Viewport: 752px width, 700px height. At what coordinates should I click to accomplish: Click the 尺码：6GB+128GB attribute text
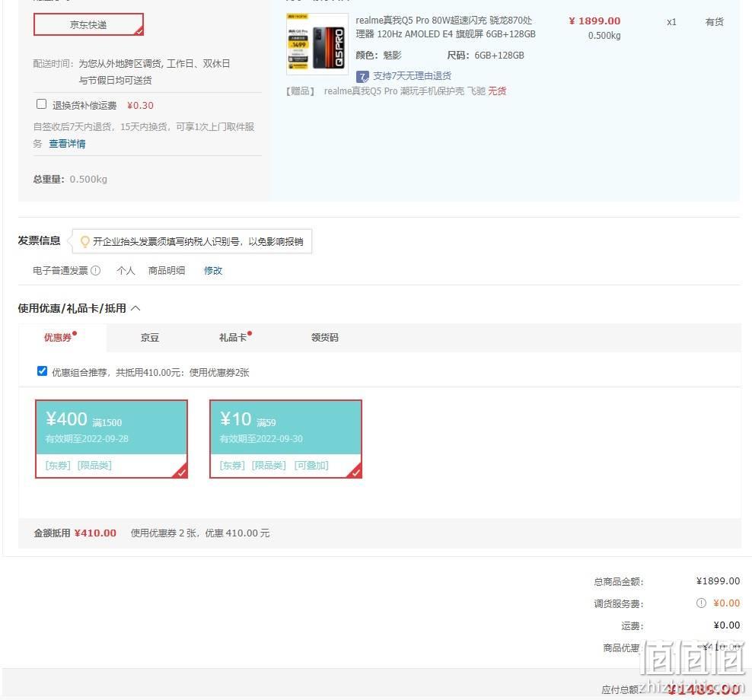point(486,55)
